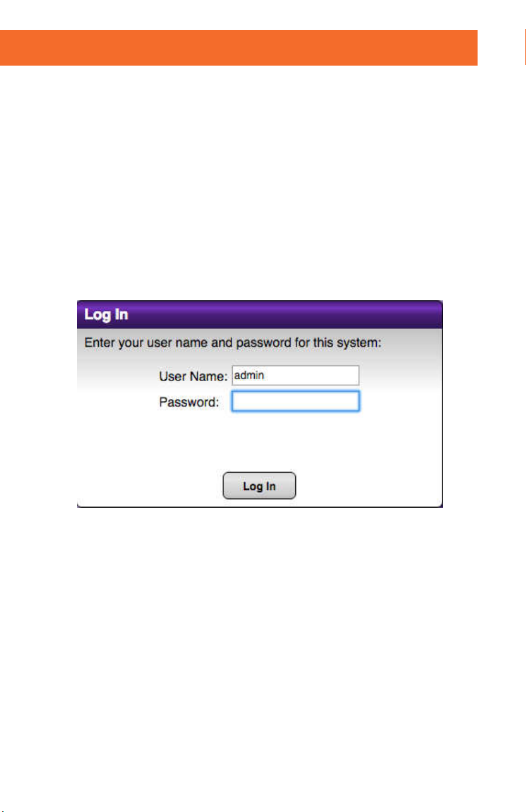The width and height of the screenshot is (526, 812).
Task: Click the word 'password' in the instruction sentence
Action: tap(266, 344)
